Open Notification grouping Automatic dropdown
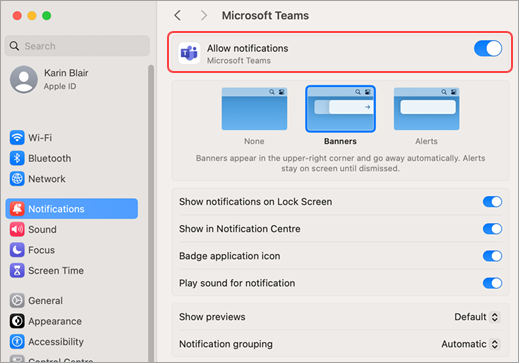The height and width of the screenshot is (363, 519). tap(470, 344)
